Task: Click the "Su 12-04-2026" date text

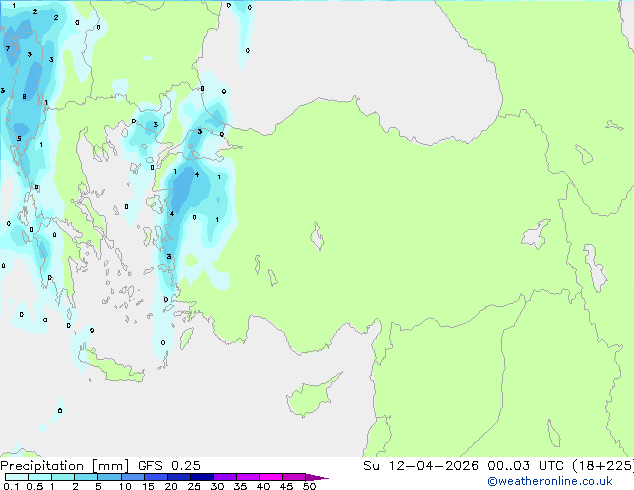Action: click(421, 466)
